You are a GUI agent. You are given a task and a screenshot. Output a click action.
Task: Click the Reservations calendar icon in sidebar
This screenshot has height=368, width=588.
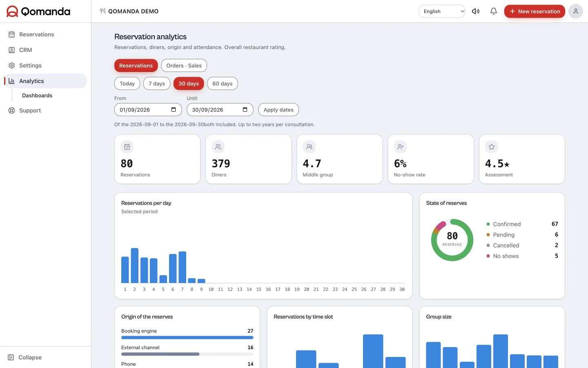[x=12, y=34]
